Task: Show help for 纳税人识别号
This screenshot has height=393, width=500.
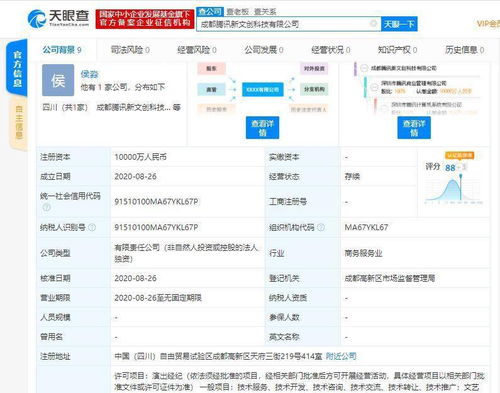Action: pyautogui.click(x=92, y=227)
